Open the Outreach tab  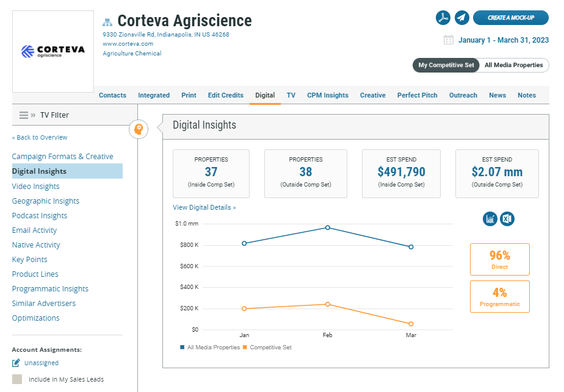click(x=463, y=95)
